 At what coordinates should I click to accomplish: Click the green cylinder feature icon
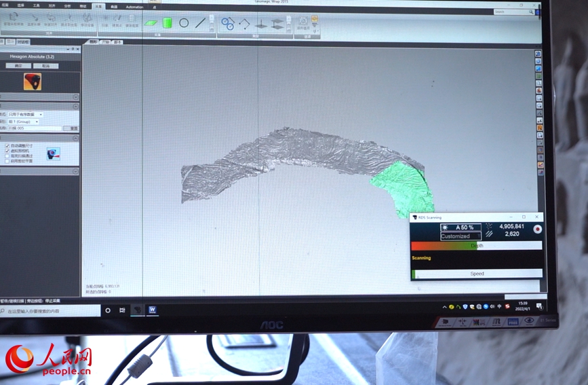(167, 22)
